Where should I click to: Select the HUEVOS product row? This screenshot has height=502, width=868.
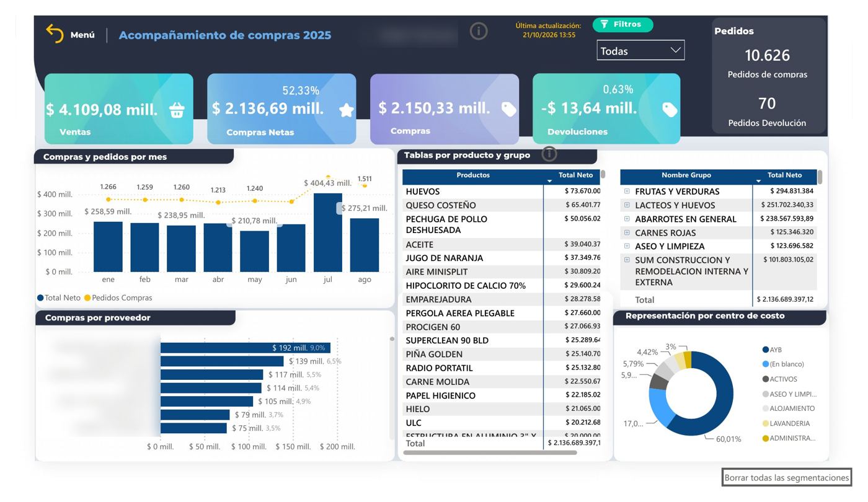coord(503,192)
